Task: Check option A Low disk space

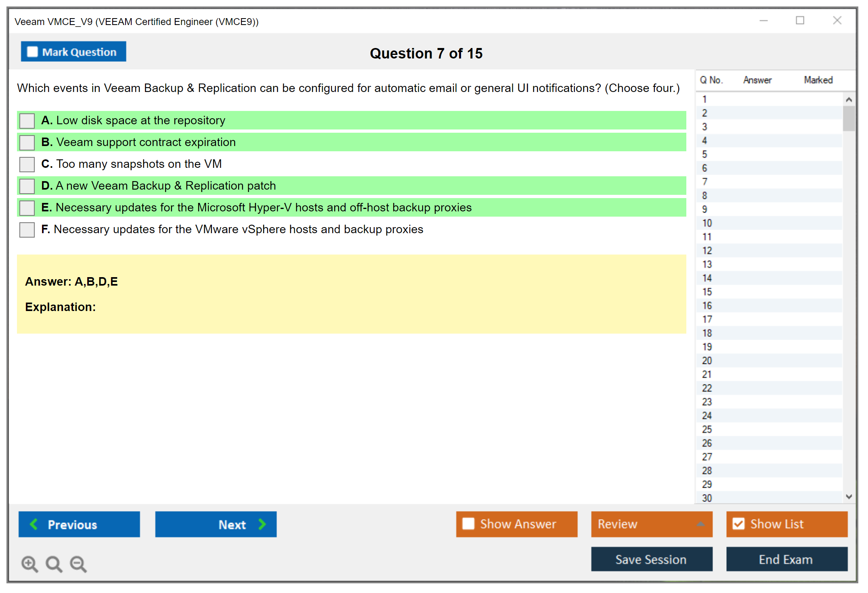Action: 27,121
